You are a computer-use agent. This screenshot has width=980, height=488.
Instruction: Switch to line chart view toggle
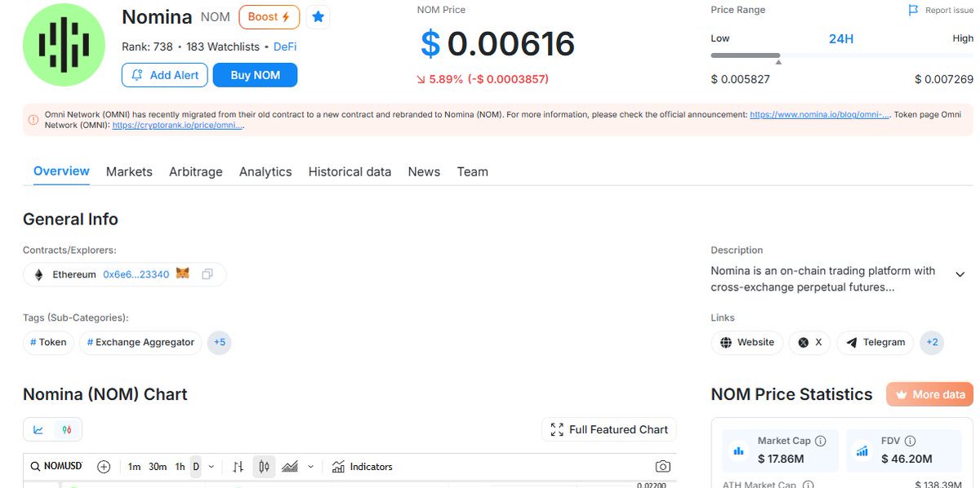point(38,429)
